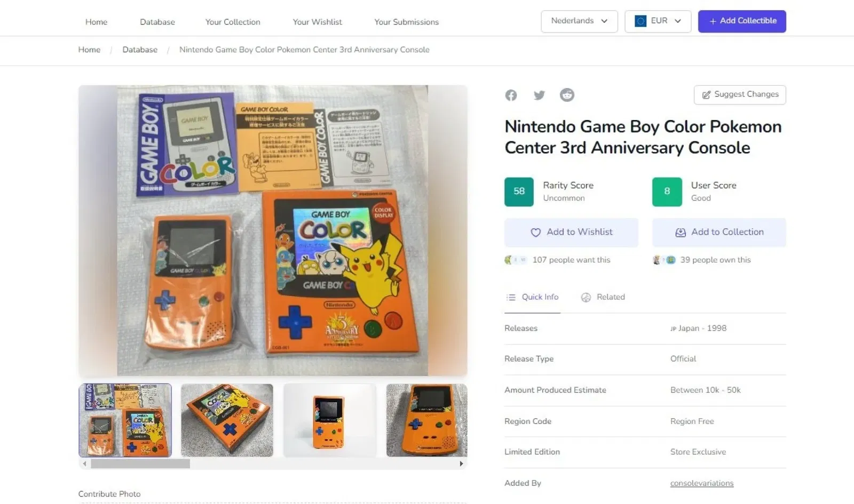
Task: Open Your Wishlist in the navigation
Action: coord(318,22)
